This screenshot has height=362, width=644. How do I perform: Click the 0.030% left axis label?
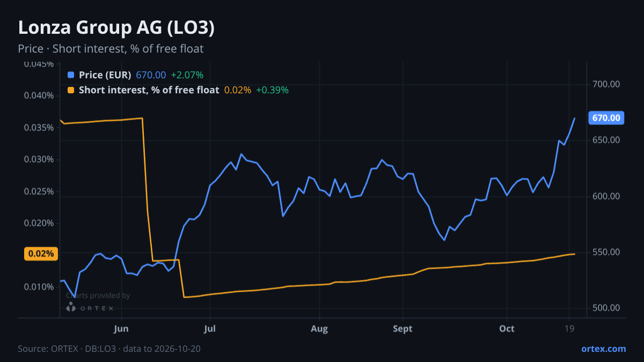pyautogui.click(x=38, y=159)
